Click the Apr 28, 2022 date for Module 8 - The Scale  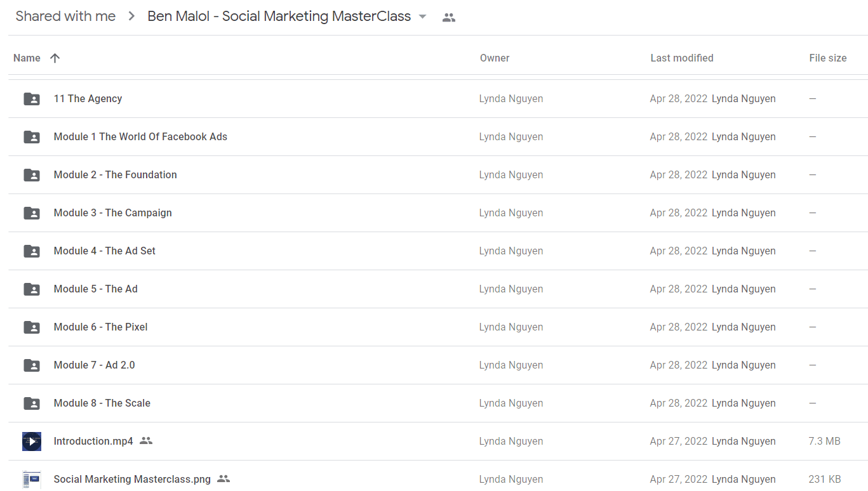coord(679,403)
